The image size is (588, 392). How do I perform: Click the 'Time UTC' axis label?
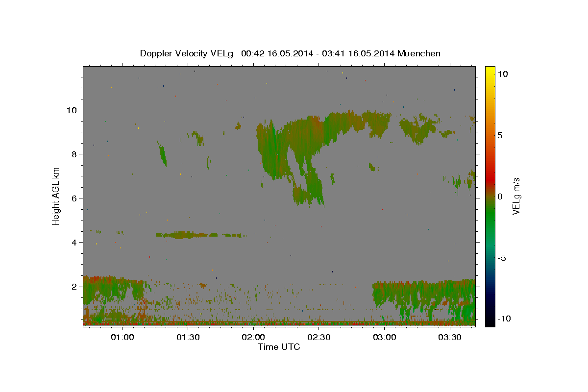point(279,347)
